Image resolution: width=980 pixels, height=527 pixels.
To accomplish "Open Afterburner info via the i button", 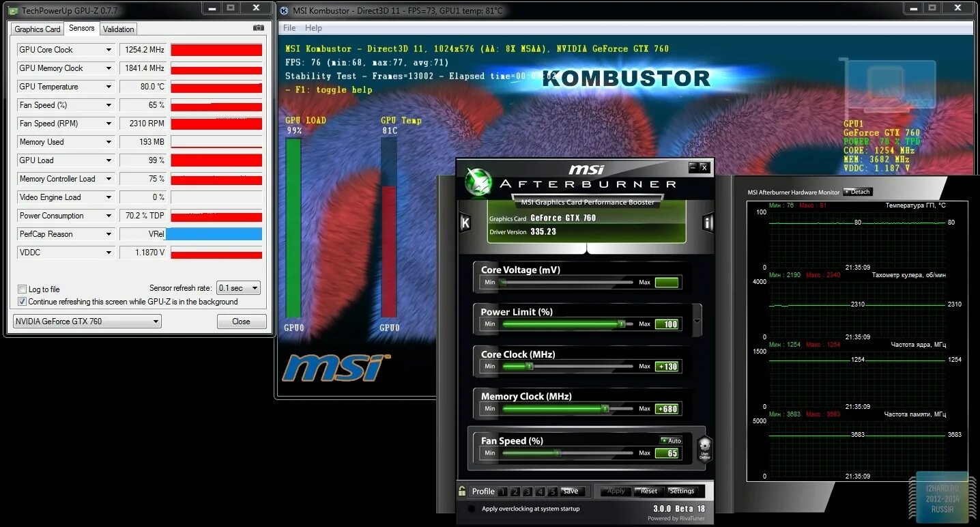I will pos(708,223).
